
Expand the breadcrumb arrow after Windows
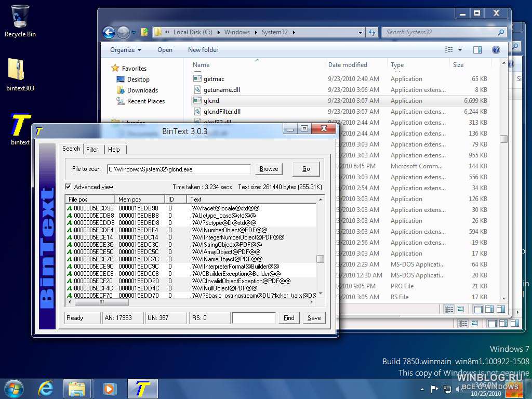coord(256,32)
